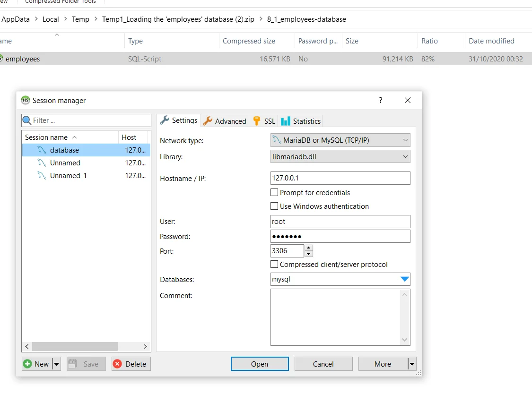The height and width of the screenshot is (411, 532).
Task: Click the dolphin icon next to database session
Action: click(42, 150)
